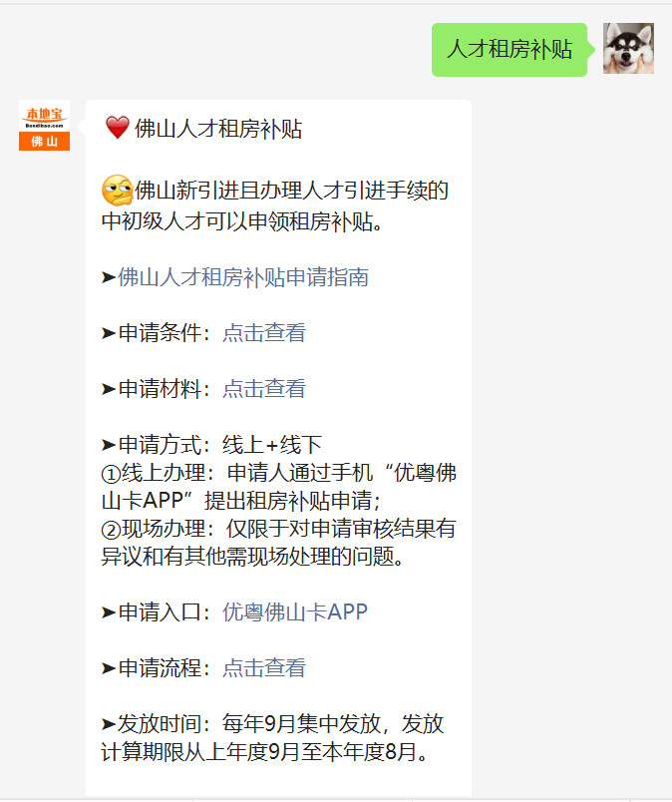Open 佛山人才租房补贴申请指南 link
This screenshot has height=802, width=672.
point(243,277)
